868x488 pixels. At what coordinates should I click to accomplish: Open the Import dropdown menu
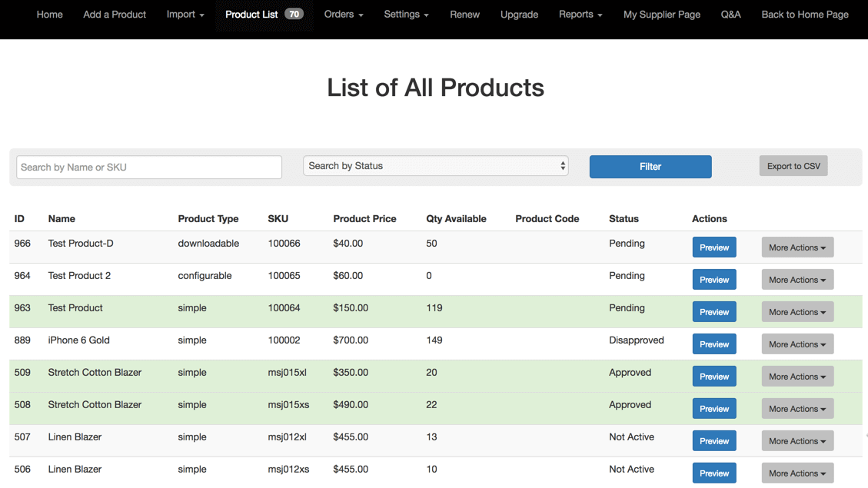coord(185,15)
